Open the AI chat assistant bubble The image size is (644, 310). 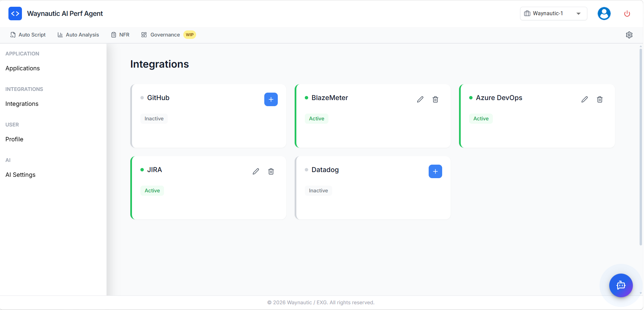tap(621, 285)
